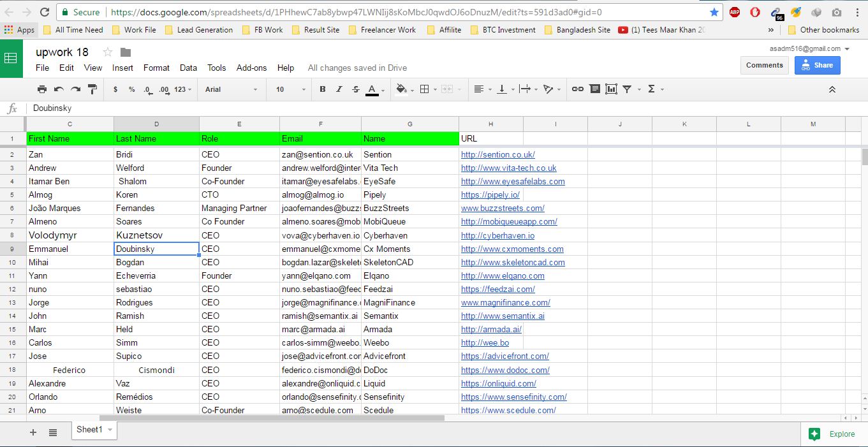Image resolution: width=868 pixels, height=447 pixels.
Task: Click the Insert chart icon
Action: pyautogui.click(x=611, y=89)
